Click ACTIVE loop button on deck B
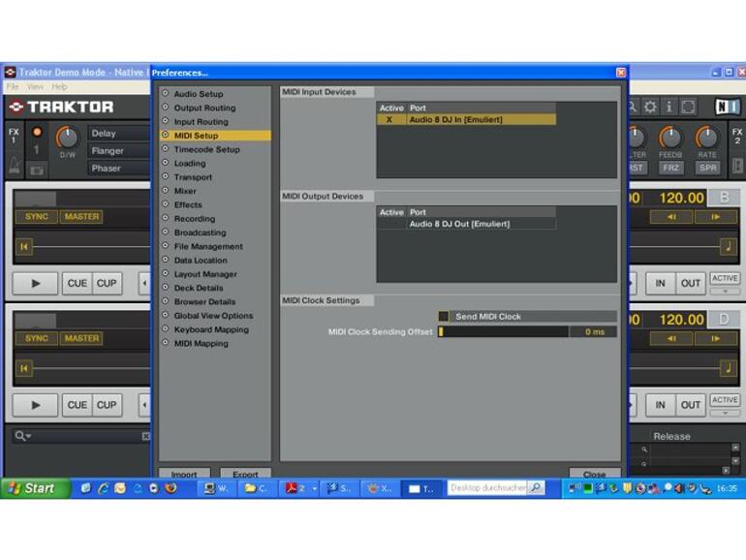746x560 pixels. 725,278
